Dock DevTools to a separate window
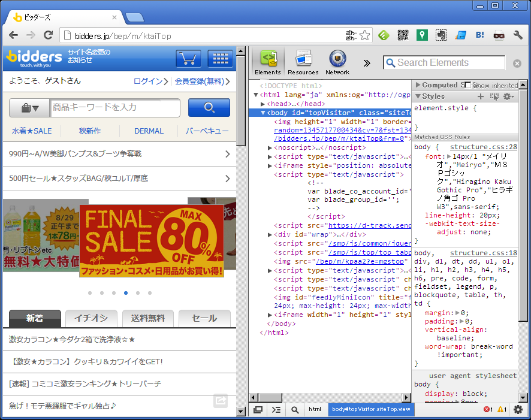 coord(258,409)
